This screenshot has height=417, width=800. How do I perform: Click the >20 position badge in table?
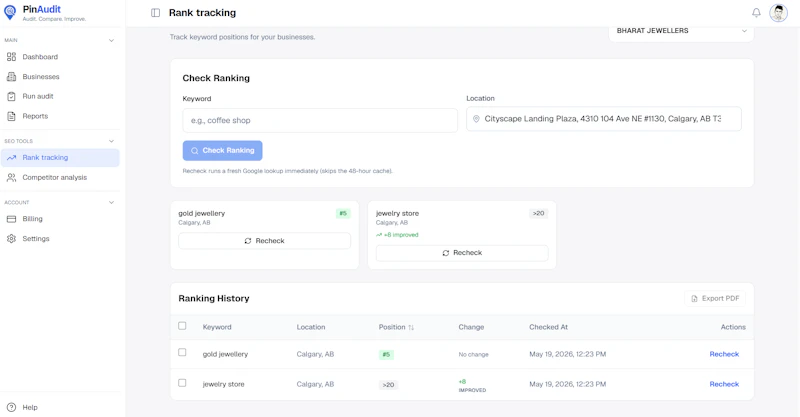pyautogui.click(x=388, y=385)
